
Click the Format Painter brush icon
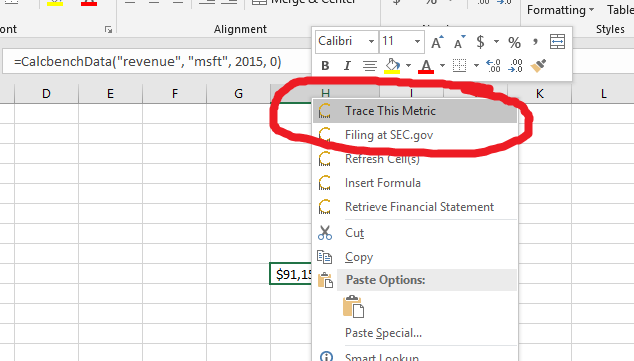point(538,66)
